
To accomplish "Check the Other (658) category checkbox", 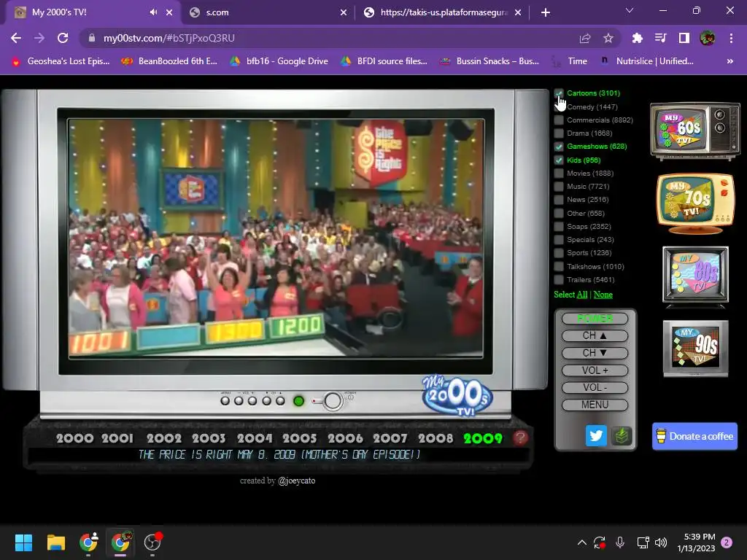I will pyautogui.click(x=559, y=214).
